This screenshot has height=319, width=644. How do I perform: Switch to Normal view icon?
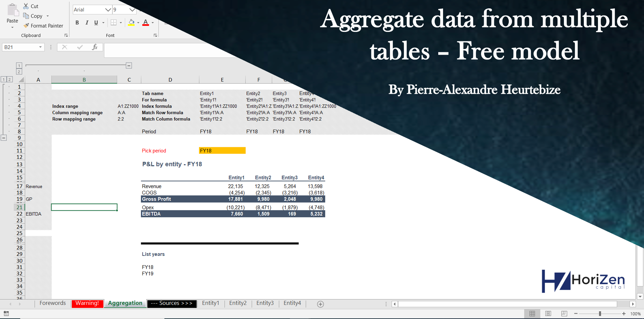[532, 314]
